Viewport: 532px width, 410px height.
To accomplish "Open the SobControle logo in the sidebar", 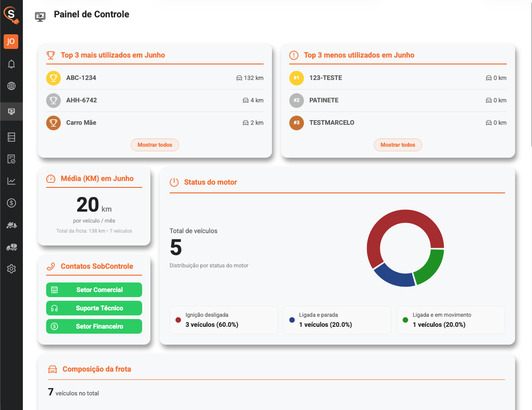I will point(11,15).
